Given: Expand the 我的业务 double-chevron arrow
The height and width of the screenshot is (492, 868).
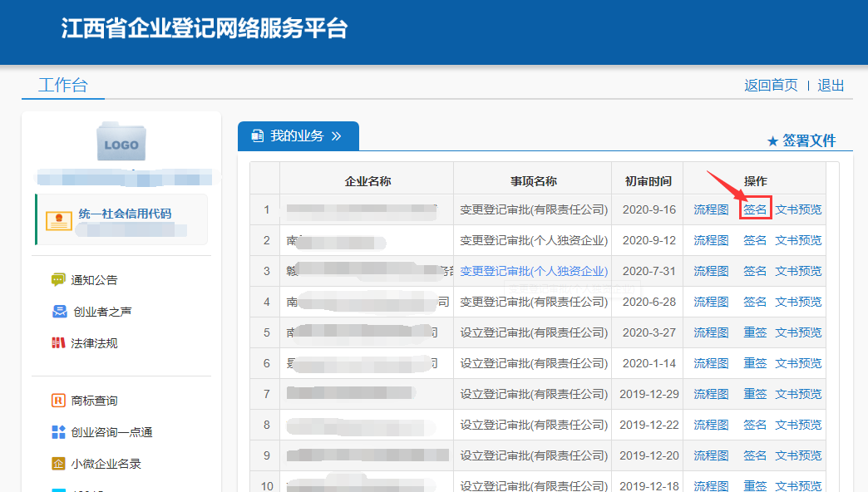Looking at the screenshot, I should (337, 136).
